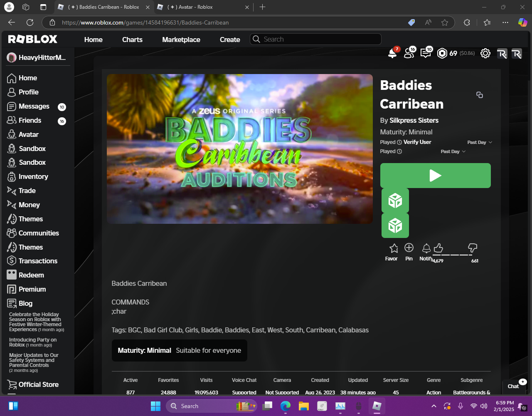Add page to browser favorites star
532x416 pixels.
pyautogui.click(x=445, y=22)
